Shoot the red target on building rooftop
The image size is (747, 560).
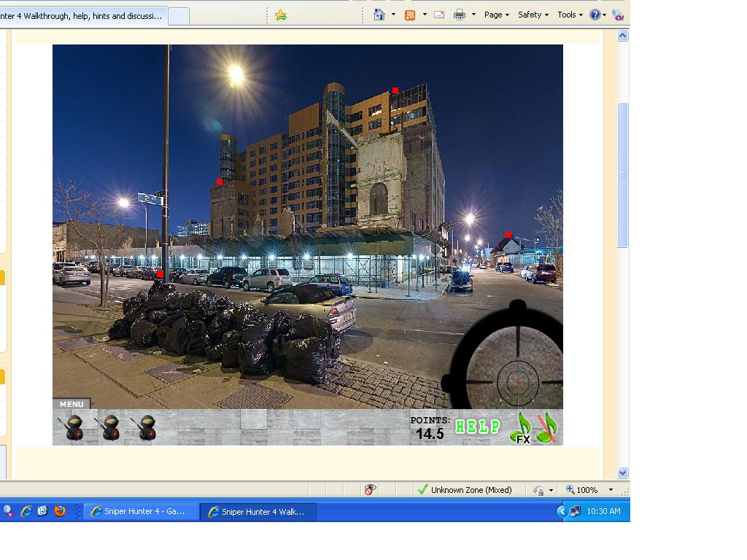tap(395, 90)
